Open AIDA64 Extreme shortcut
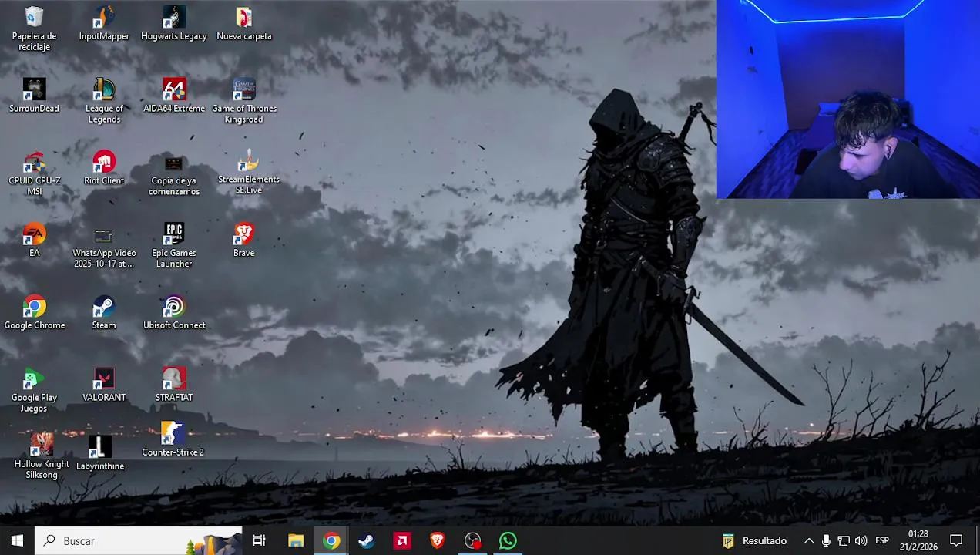This screenshot has height=555, width=980. point(174,96)
